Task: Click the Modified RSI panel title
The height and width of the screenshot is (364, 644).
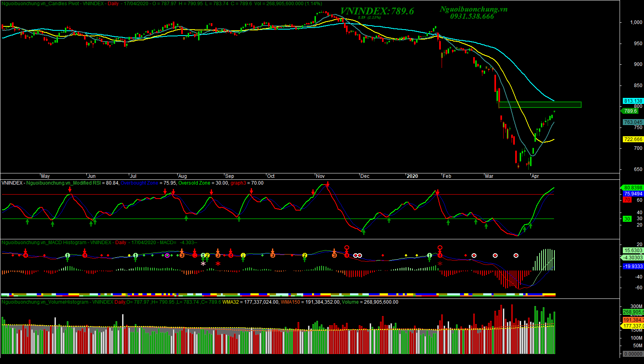Action: 63,183
